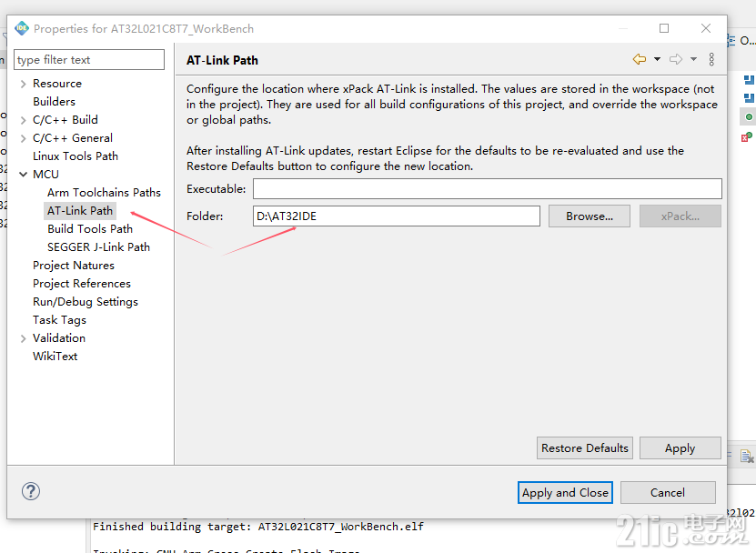Open the forward navigation history dropdown

694,59
